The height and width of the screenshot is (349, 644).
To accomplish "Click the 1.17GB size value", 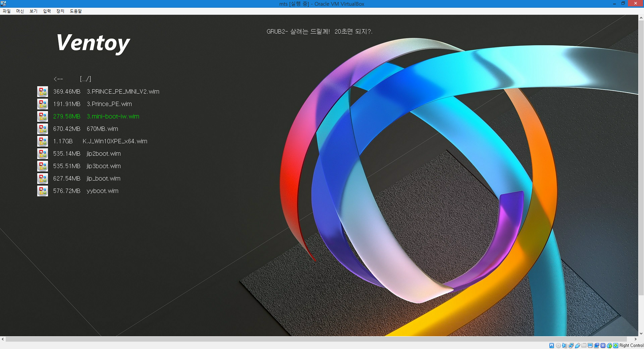I will point(63,141).
